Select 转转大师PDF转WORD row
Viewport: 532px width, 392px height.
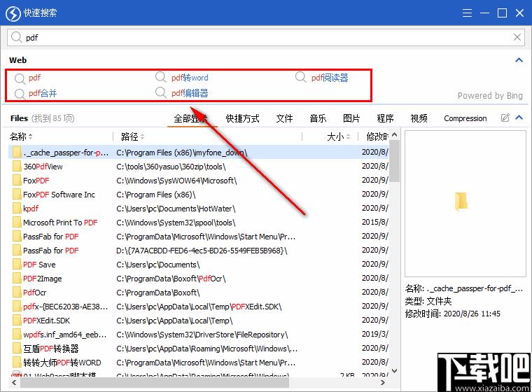click(x=199, y=363)
